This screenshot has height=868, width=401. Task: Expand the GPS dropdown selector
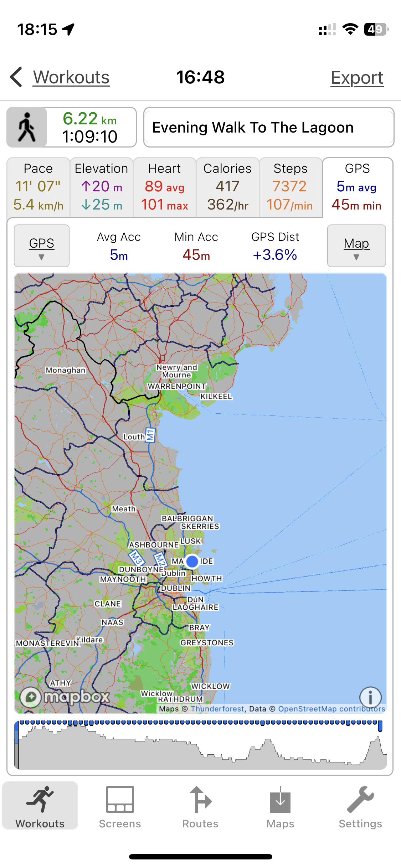pyautogui.click(x=42, y=246)
